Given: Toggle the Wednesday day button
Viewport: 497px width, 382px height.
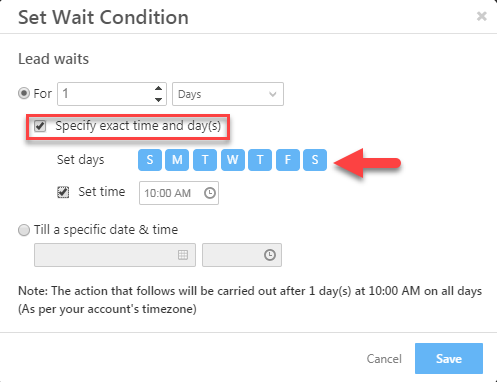Looking at the screenshot, I should pos(233,160).
